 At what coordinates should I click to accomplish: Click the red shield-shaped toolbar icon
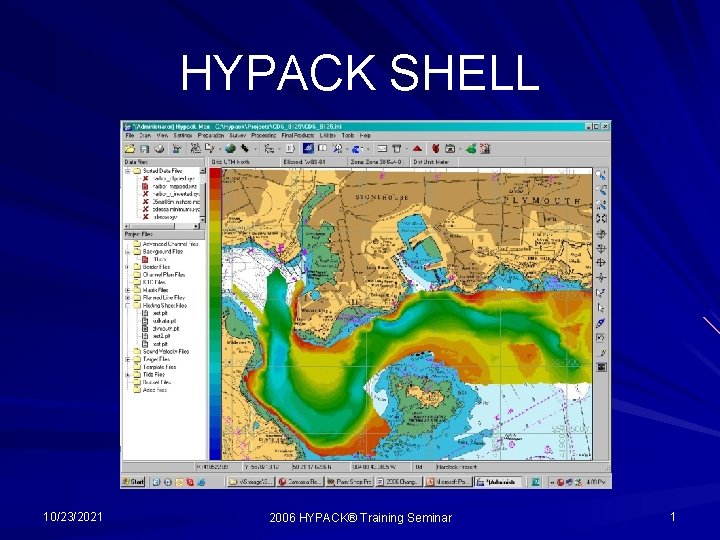[435, 148]
